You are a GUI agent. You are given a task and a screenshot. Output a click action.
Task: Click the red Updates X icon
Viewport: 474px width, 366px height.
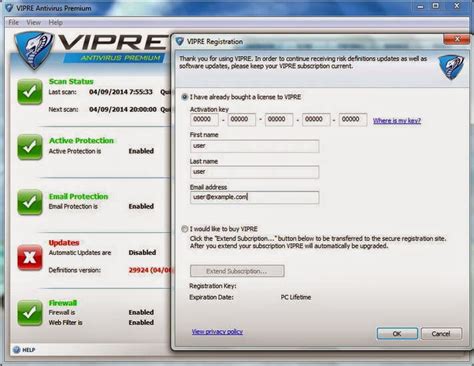[x=30, y=257]
